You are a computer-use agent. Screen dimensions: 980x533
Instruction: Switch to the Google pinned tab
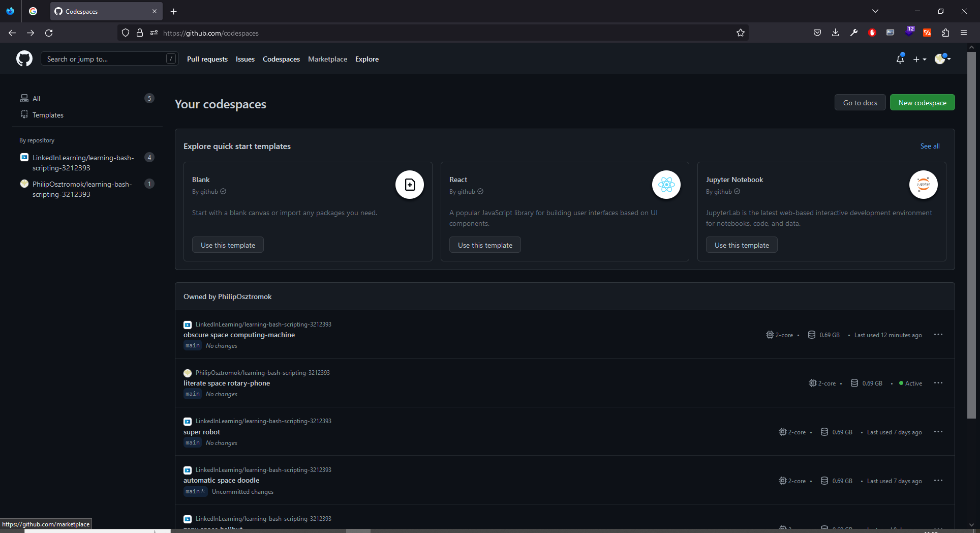(x=33, y=11)
